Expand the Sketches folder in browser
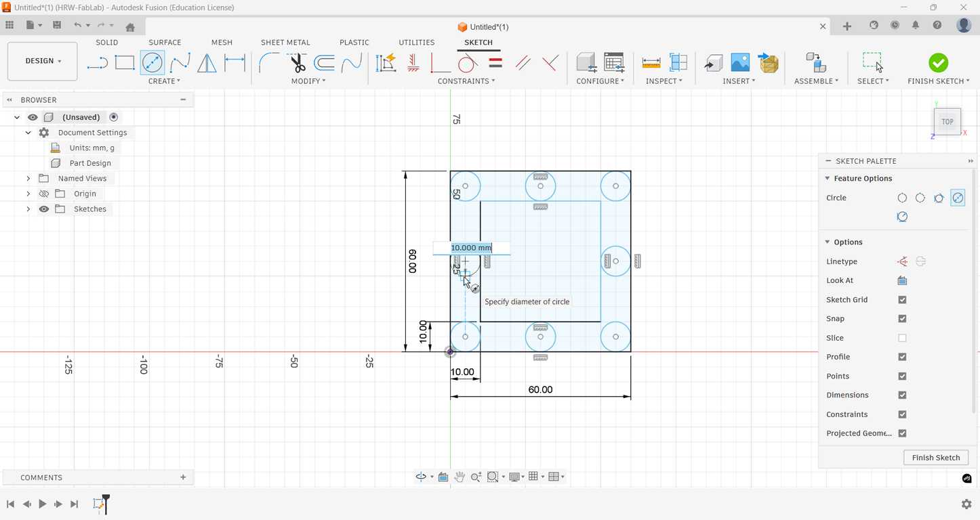The height and width of the screenshot is (520, 980). pos(28,209)
